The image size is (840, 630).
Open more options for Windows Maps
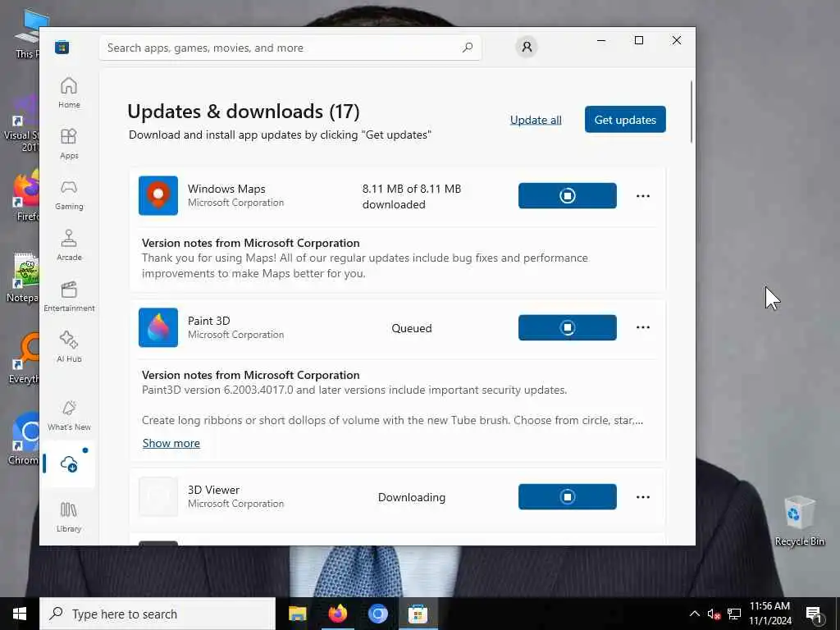pos(643,195)
